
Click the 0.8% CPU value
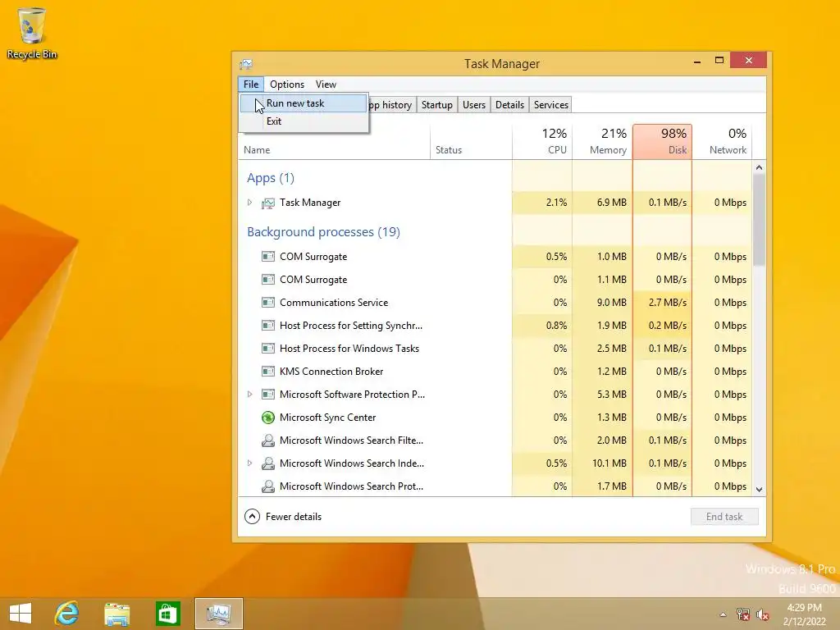tap(556, 326)
